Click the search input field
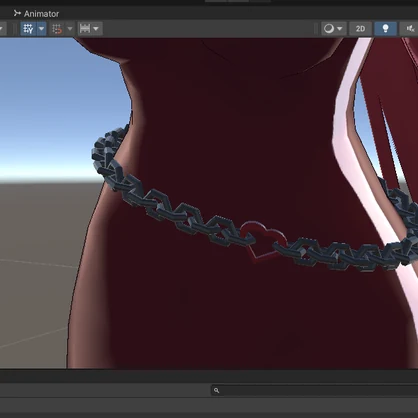The width and height of the screenshot is (418, 418). click(x=315, y=390)
